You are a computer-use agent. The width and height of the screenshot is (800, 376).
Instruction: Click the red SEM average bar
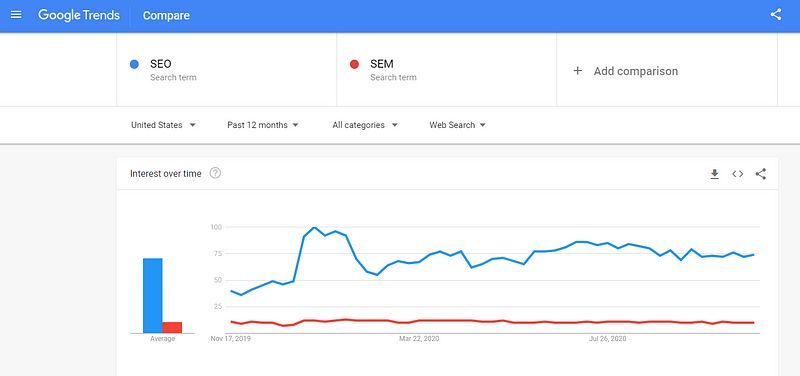pyautogui.click(x=172, y=328)
